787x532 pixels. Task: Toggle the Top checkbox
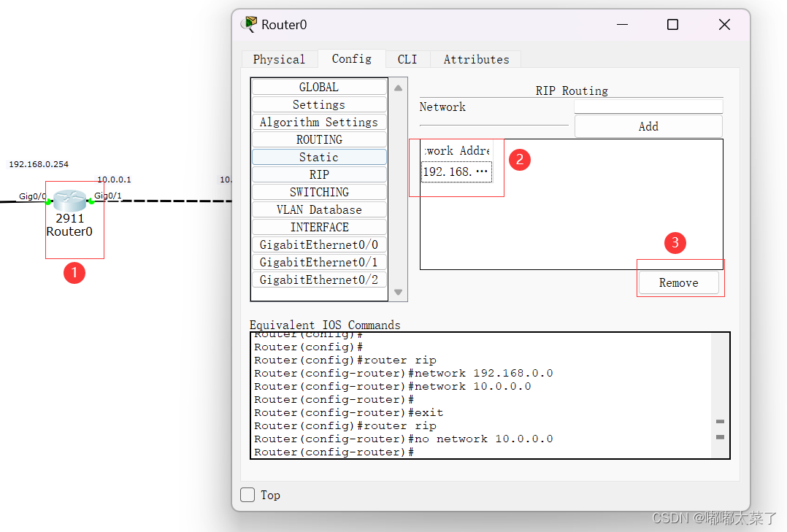[x=247, y=495]
